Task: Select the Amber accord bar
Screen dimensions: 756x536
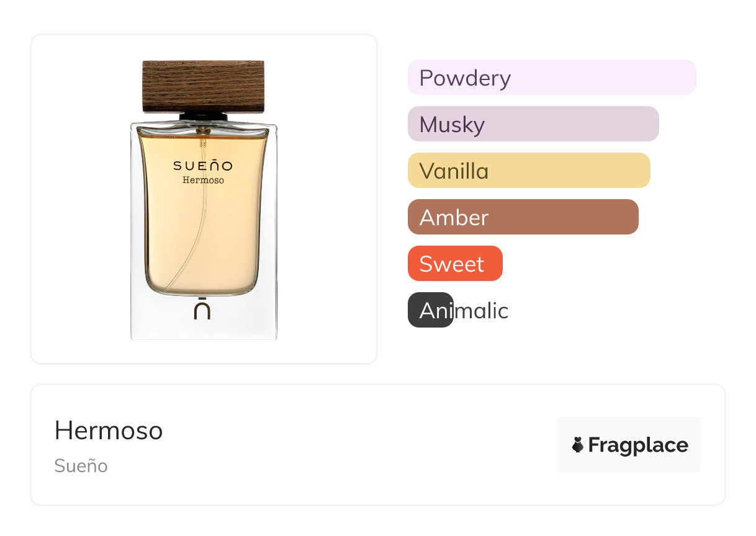Action: (x=523, y=217)
